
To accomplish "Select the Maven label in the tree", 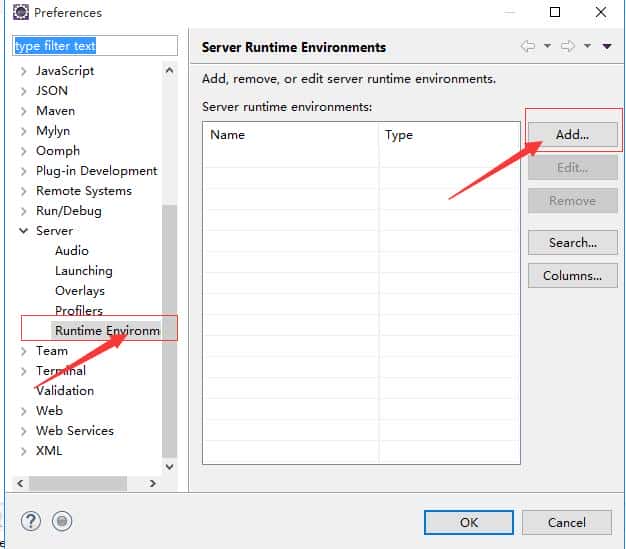I will coord(55,111).
